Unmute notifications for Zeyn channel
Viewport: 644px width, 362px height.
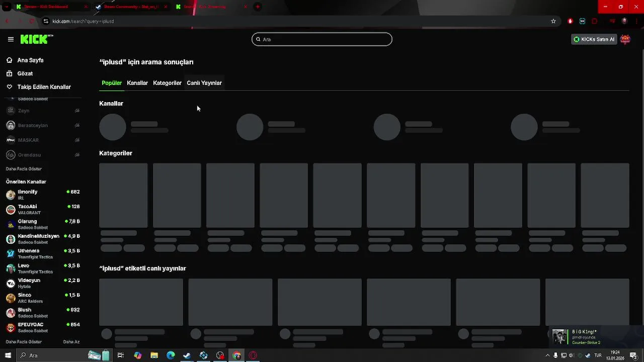click(x=77, y=111)
